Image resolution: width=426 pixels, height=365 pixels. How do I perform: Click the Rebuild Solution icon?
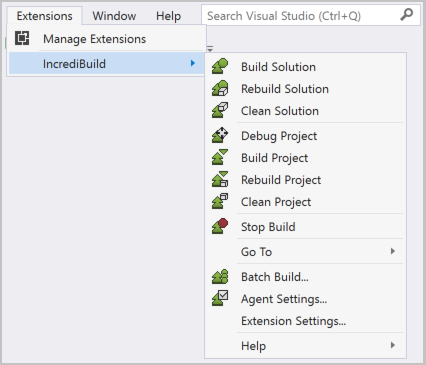click(x=220, y=88)
